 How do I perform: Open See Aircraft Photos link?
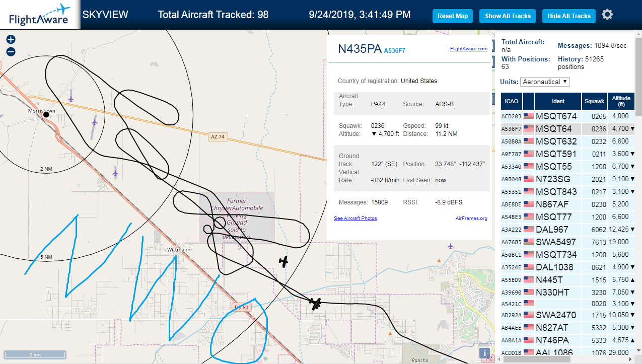point(355,219)
